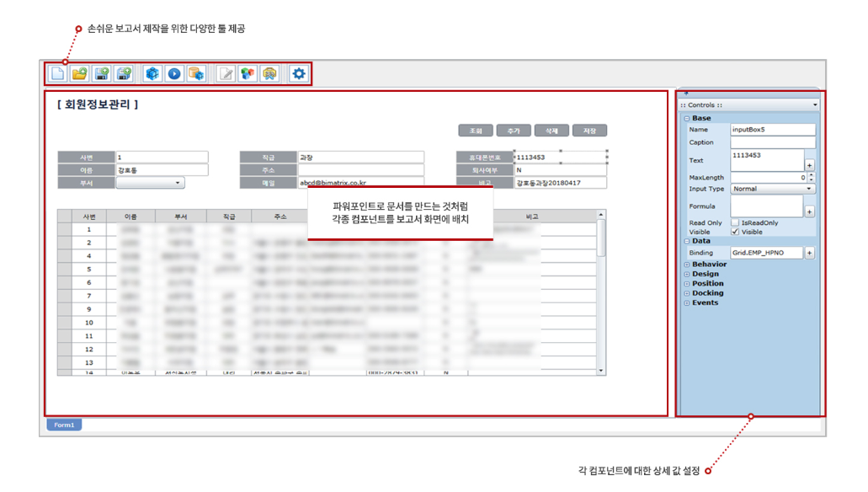Viewport: 868px width, 492px height.
Task: Click the blue cube toolbar icon
Action: 152,74
